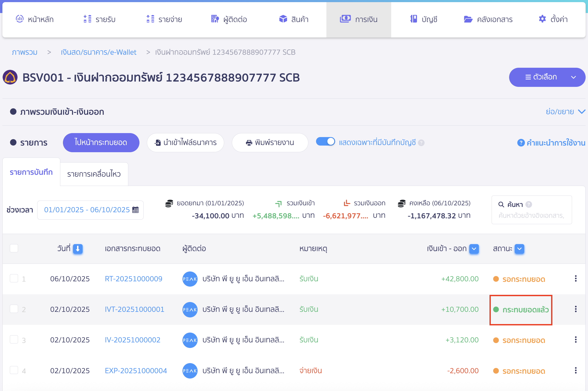
Task: Open document link IV-20251000002
Action: (x=133, y=340)
